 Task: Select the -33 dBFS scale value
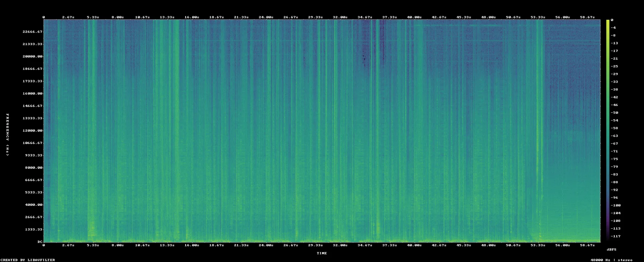[x=614, y=82]
